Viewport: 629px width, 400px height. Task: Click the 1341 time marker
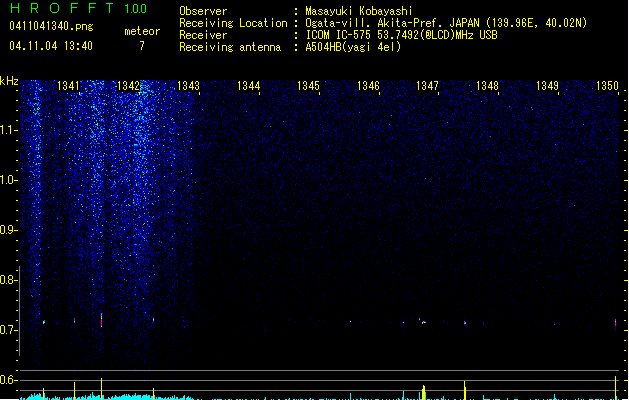click(x=69, y=86)
